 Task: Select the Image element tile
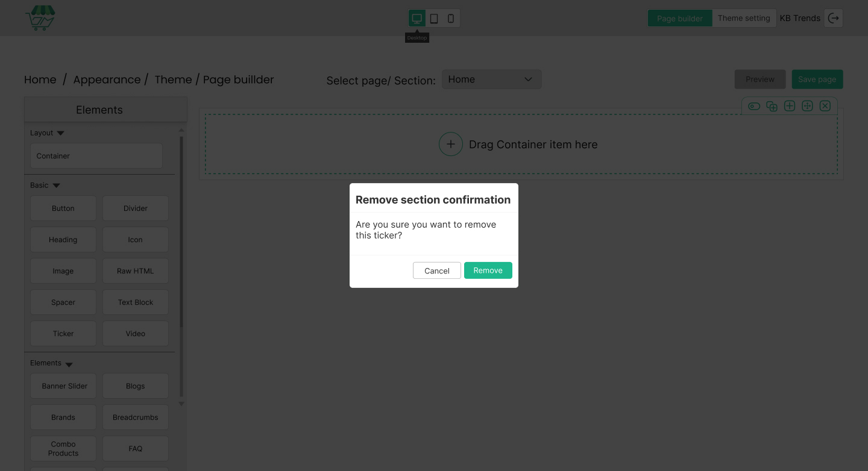[x=63, y=271]
